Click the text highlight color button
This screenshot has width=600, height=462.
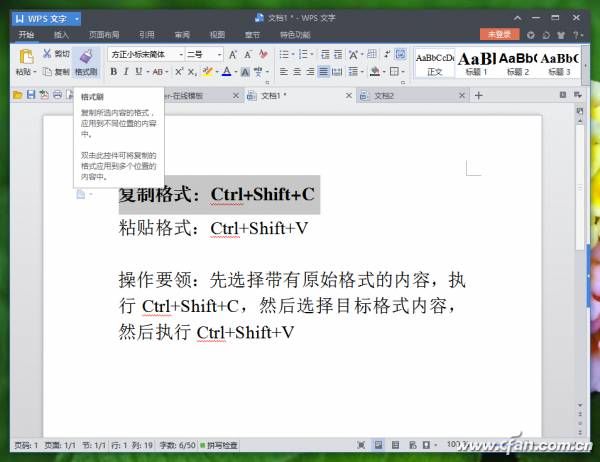pos(208,72)
